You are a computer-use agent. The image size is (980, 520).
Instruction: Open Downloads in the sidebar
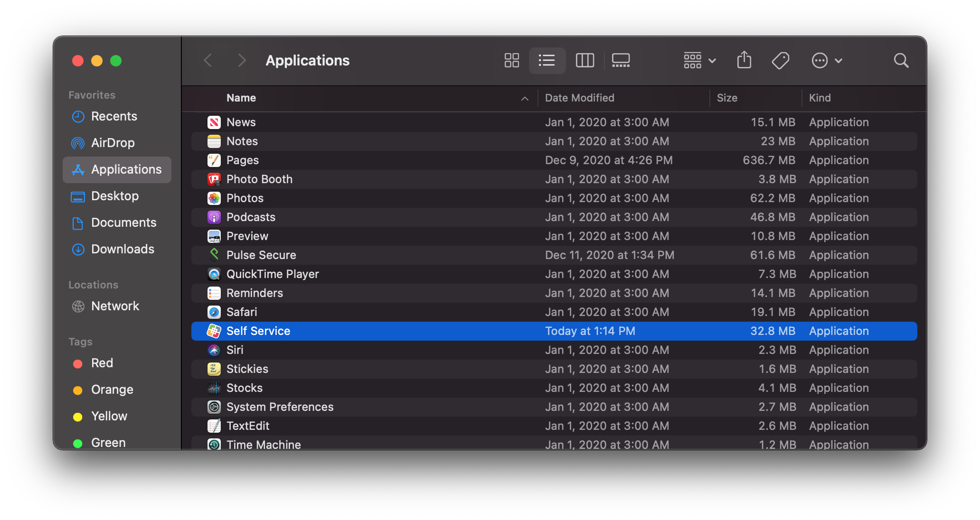point(117,249)
